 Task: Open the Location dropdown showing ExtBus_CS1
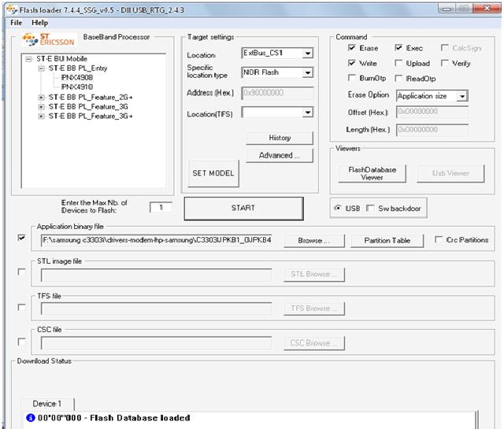point(308,53)
